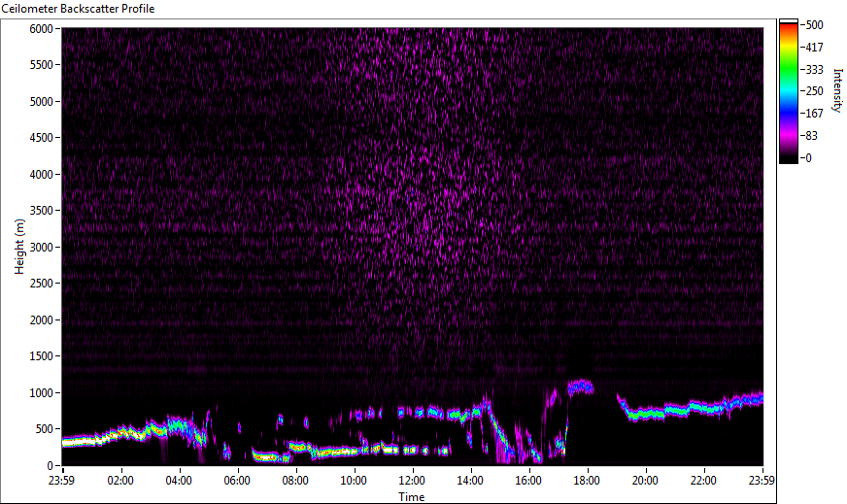
Task: Click the Intensity color ramp bar
Action: [788, 91]
